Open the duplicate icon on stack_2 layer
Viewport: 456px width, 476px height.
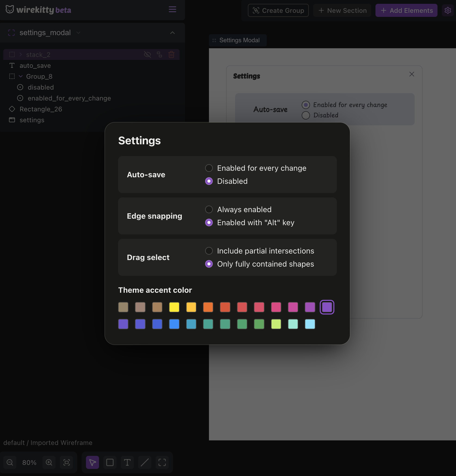pyautogui.click(x=159, y=54)
